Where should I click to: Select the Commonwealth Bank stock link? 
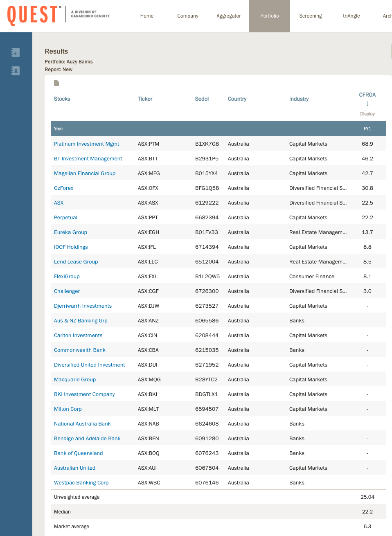click(x=80, y=350)
